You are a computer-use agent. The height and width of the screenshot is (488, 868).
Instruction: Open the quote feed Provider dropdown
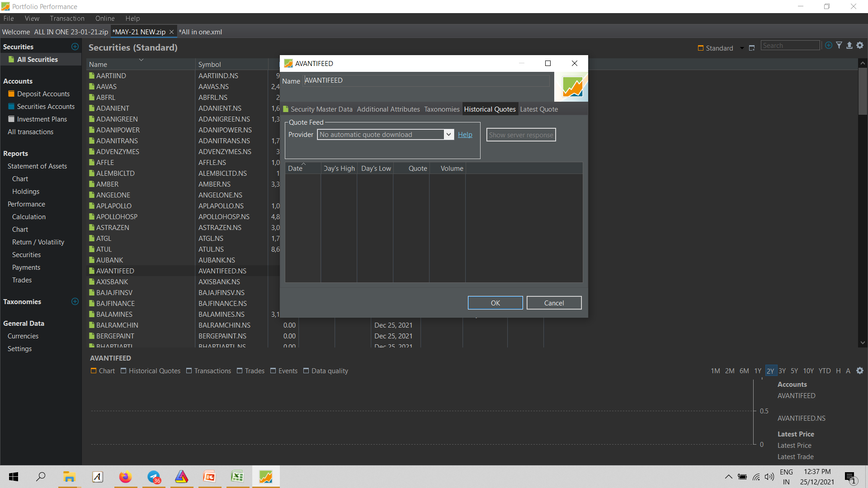pyautogui.click(x=385, y=135)
